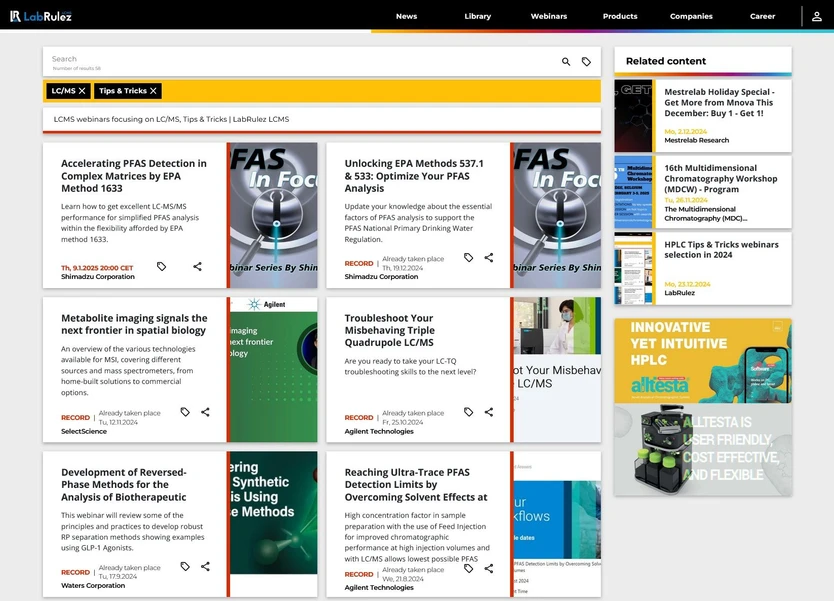Open Mestrelab Holiday Special related article

719,103
